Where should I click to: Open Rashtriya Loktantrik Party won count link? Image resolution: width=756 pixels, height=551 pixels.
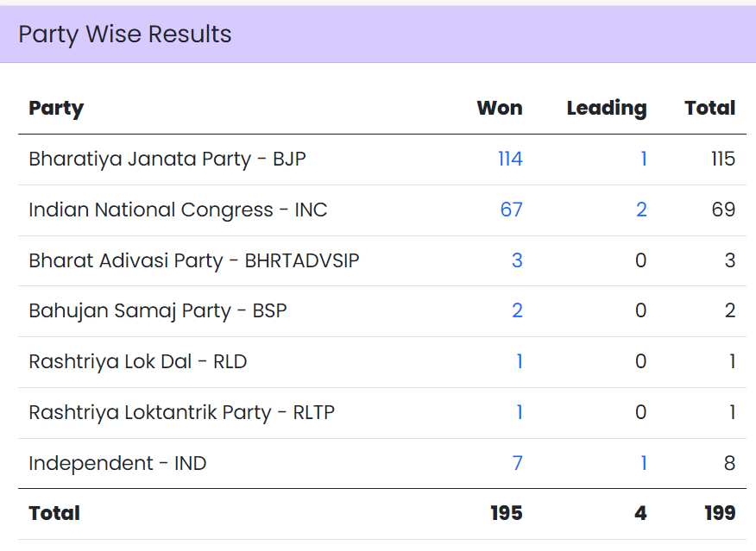point(520,413)
